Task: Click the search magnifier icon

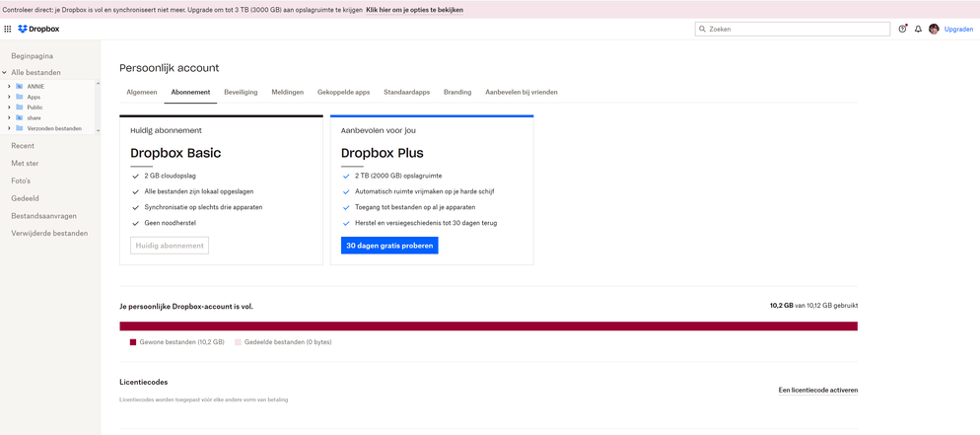Action: click(703, 29)
